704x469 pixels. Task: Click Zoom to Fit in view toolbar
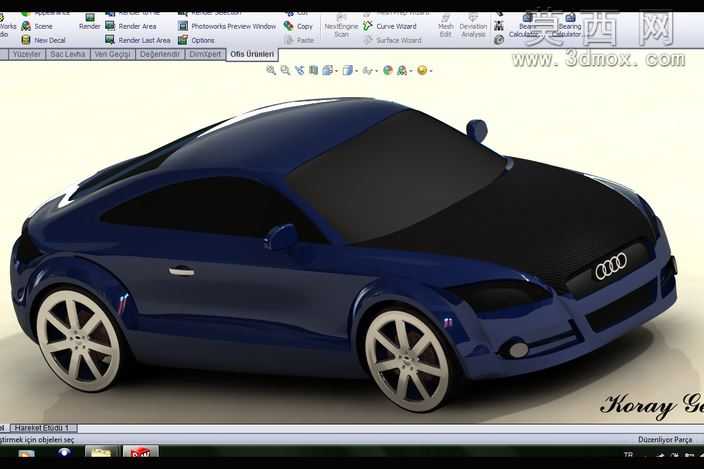271,70
